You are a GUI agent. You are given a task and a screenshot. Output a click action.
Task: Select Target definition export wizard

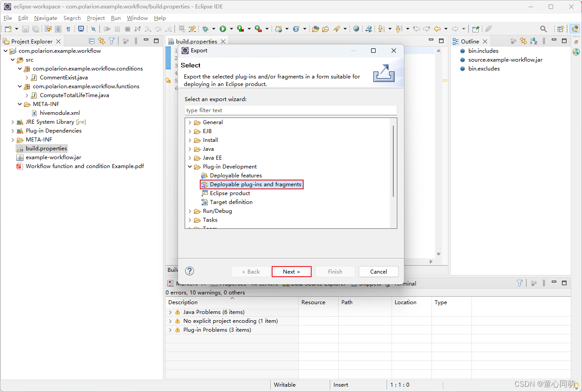pyautogui.click(x=227, y=202)
